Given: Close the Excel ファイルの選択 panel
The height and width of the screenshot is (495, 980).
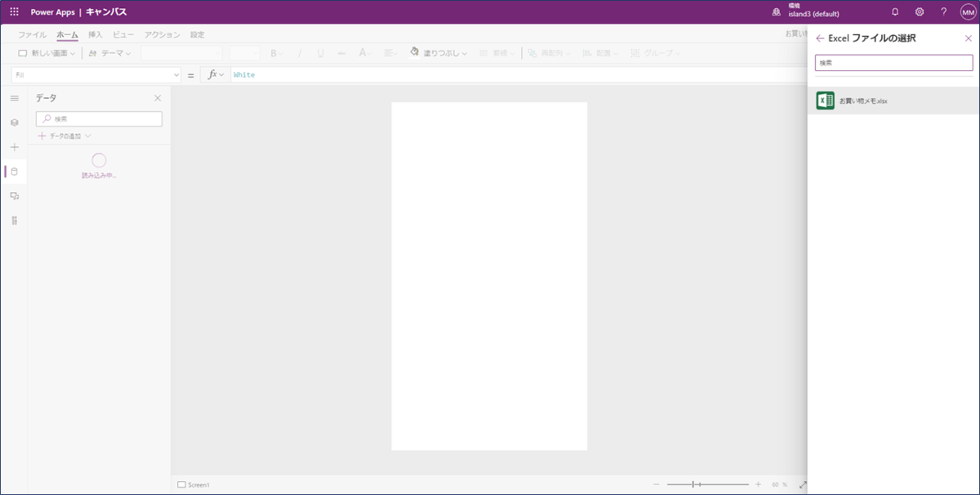Looking at the screenshot, I should (969, 38).
